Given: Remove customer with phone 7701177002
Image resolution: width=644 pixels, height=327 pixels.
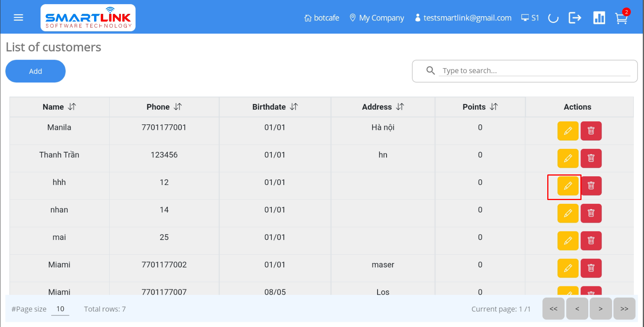Looking at the screenshot, I should coord(591,268).
